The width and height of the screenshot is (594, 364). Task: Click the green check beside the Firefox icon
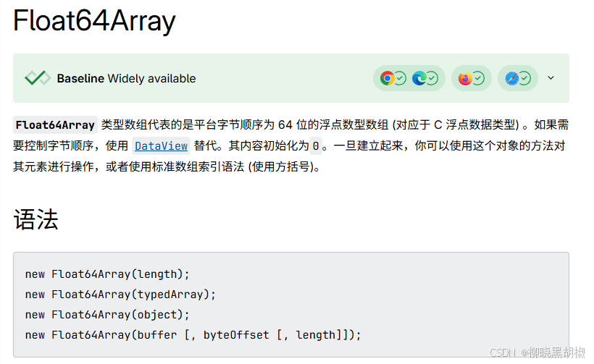[479, 78]
